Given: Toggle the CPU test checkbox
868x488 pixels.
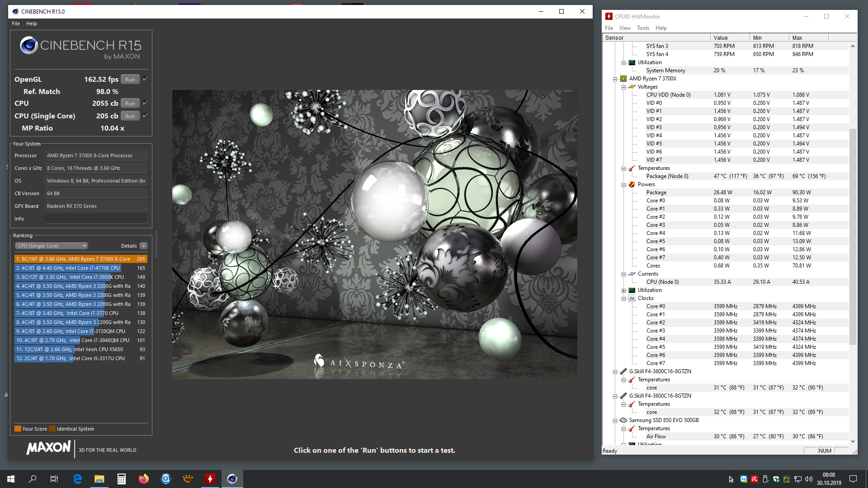Looking at the screenshot, I should pyautogui.click(x=146, y=103).
